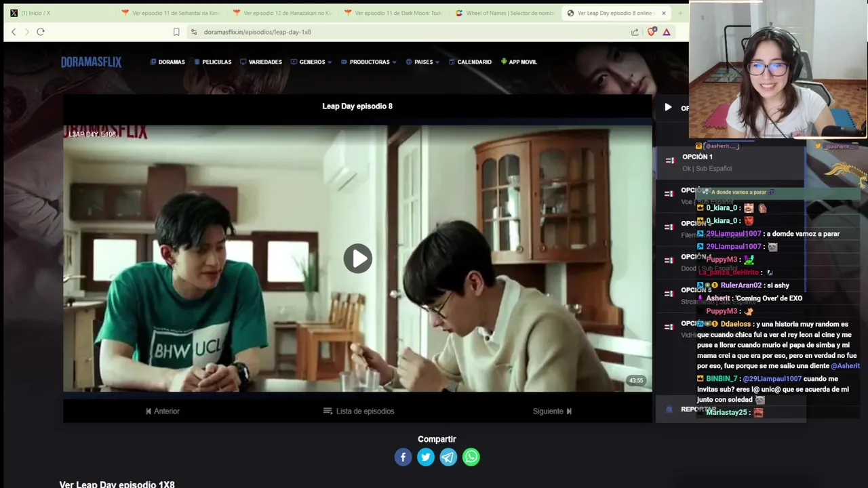Open the Brave Shields icon
This screenshot has width=868, height=488.
pos(652,32)
